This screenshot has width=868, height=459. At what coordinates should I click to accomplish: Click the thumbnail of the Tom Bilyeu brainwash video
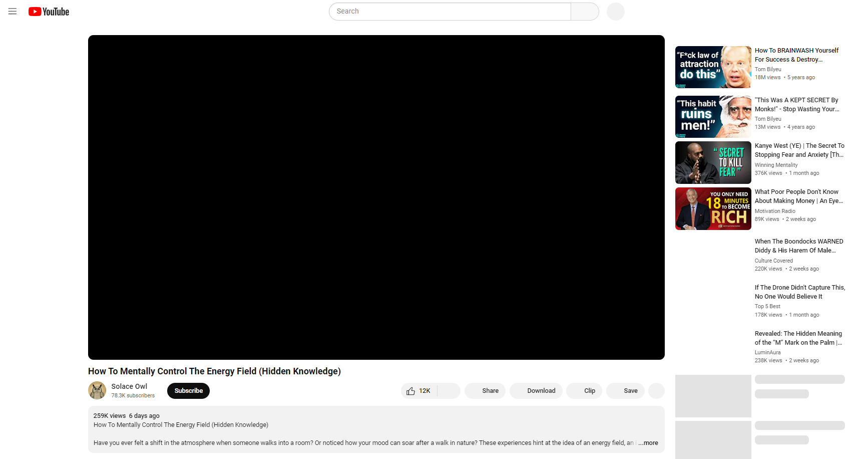click(x=713, y=67)
